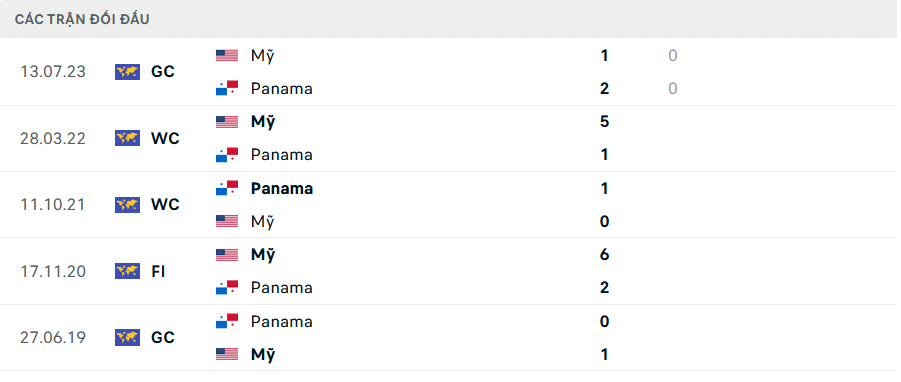901x382 pixels.
Task: Click the world map icon beside FI 17.11.20
Action: 128,271
